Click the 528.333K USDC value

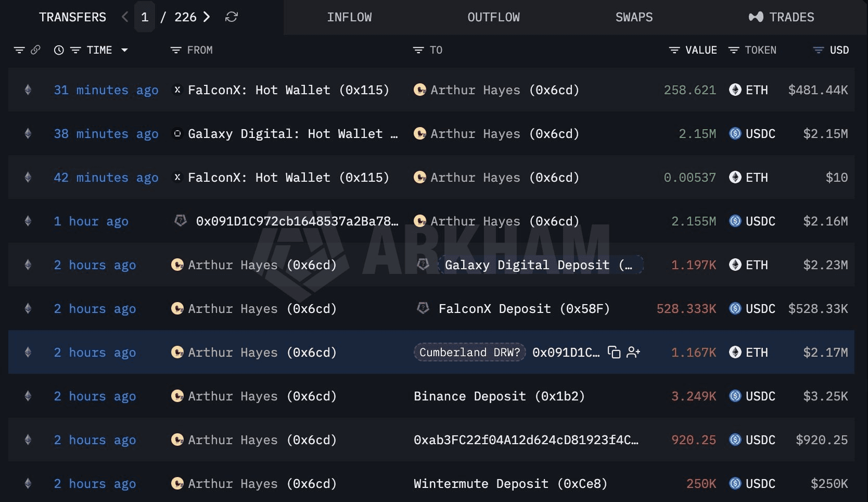coord(686,309)
